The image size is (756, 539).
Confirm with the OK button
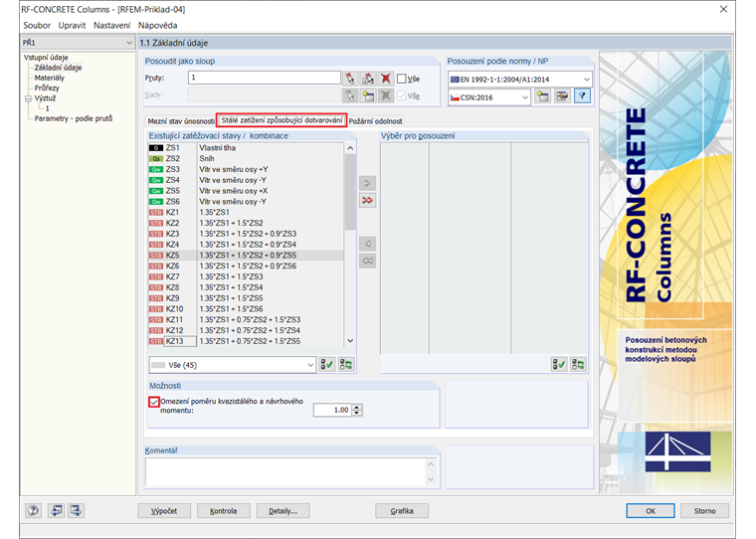[651, 510]
